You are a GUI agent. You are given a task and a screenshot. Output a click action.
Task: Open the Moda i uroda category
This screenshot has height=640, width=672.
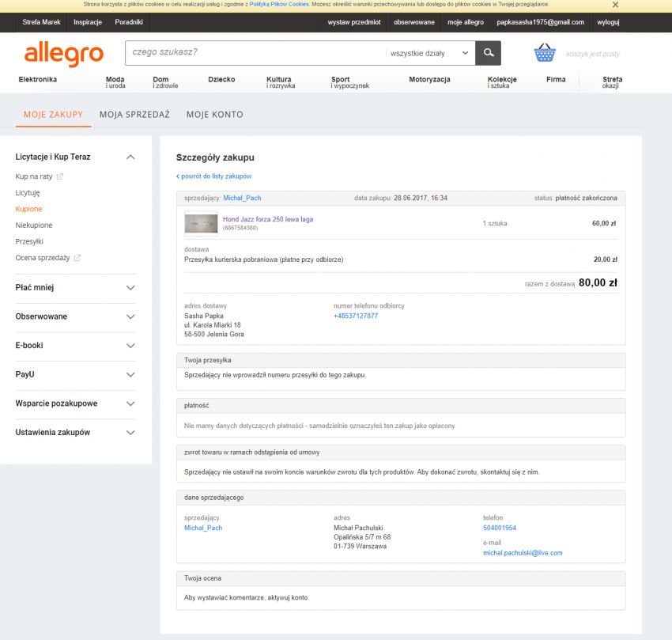[115, 82]
